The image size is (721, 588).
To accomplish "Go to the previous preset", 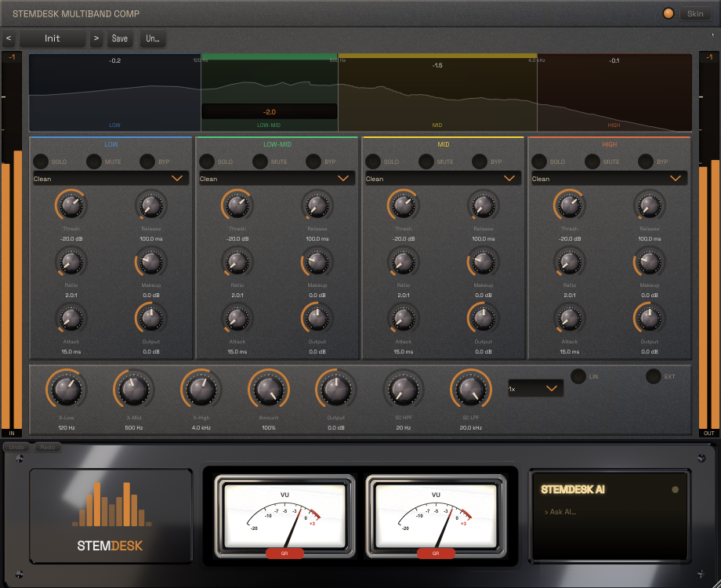I will pos(9,38).
